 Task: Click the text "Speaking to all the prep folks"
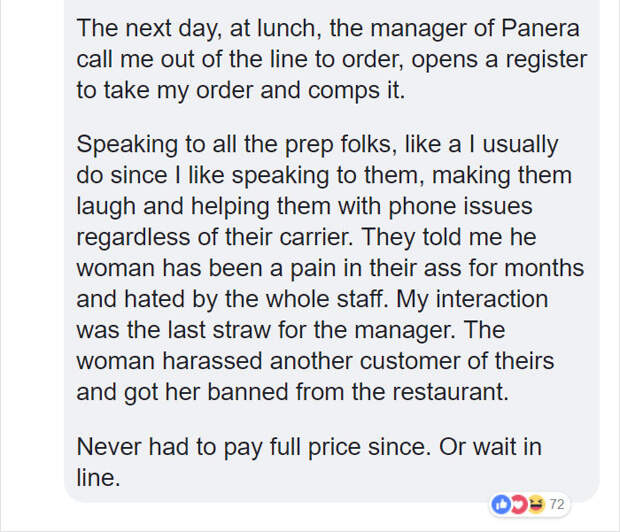point(236,144)
